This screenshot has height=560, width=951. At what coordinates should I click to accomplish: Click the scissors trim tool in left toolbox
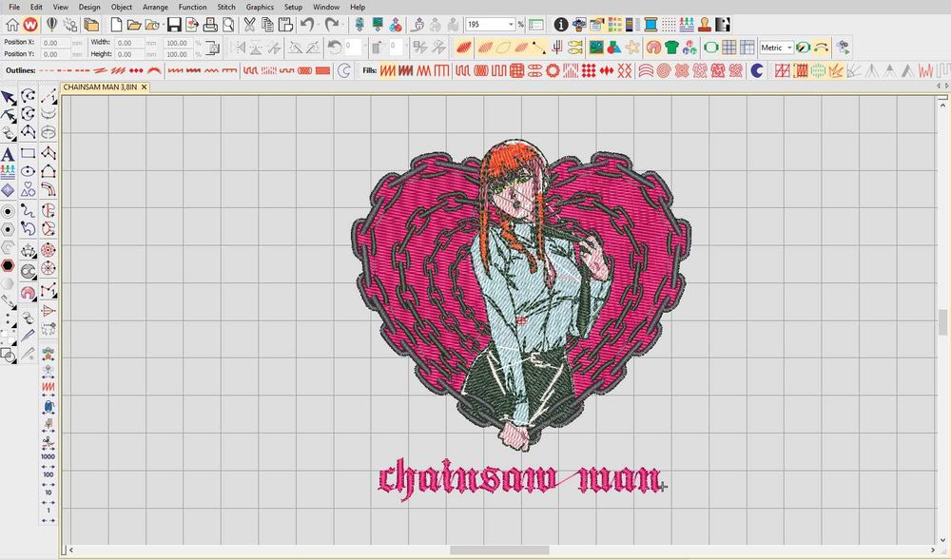click(x=48, y=442)
